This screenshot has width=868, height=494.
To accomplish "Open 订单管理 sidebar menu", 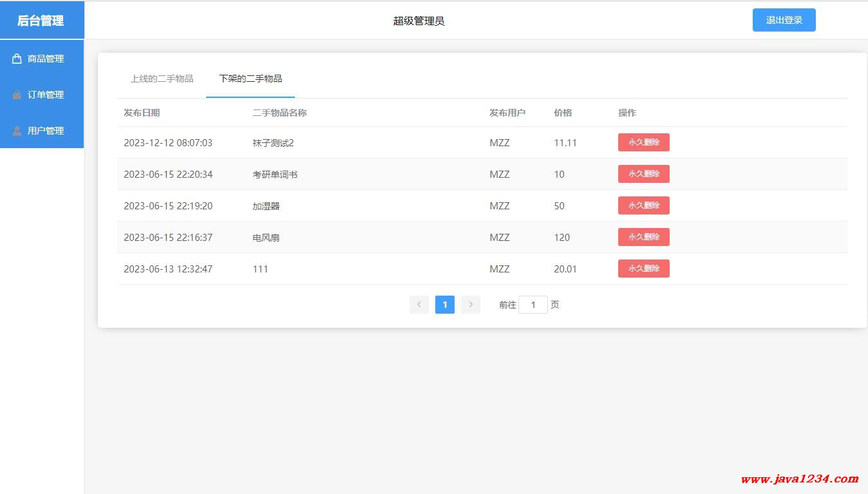I will point(42,95).
